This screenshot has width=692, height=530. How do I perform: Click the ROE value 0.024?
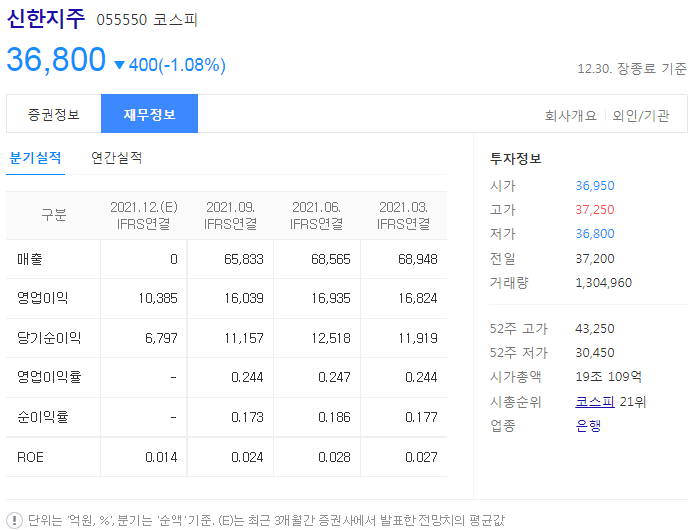(x=247, y=457)
